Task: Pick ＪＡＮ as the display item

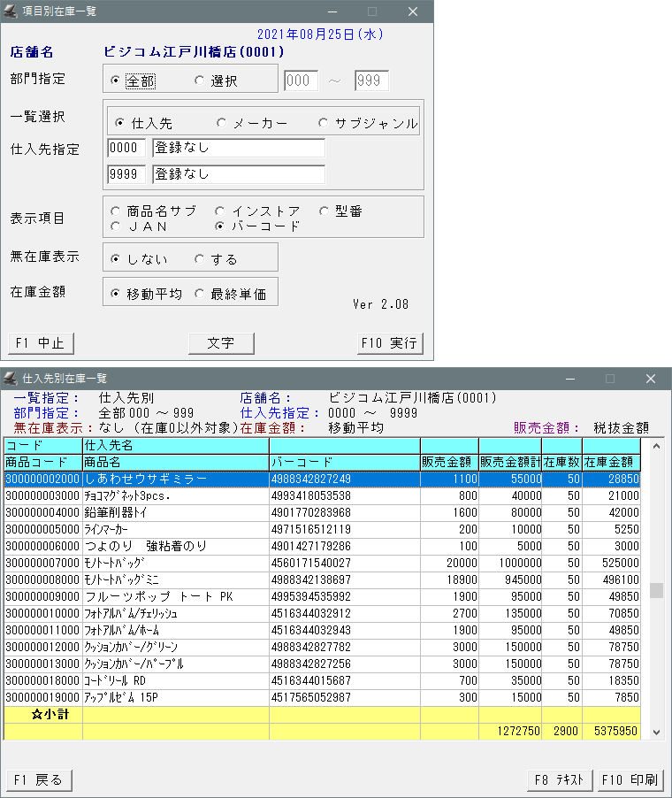Action: (x=116, y=226)
